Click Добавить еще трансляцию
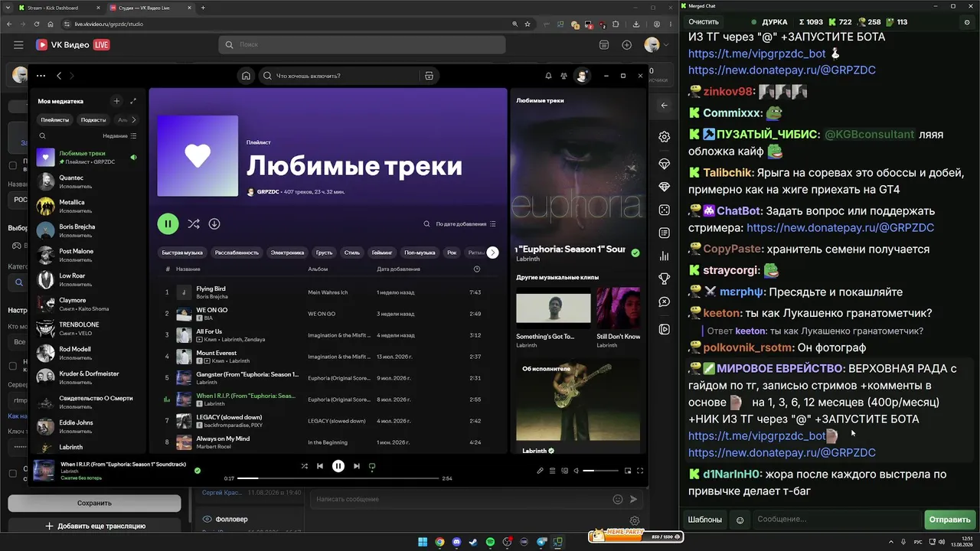This screenshot has height=551, width=980. point(94,526)
